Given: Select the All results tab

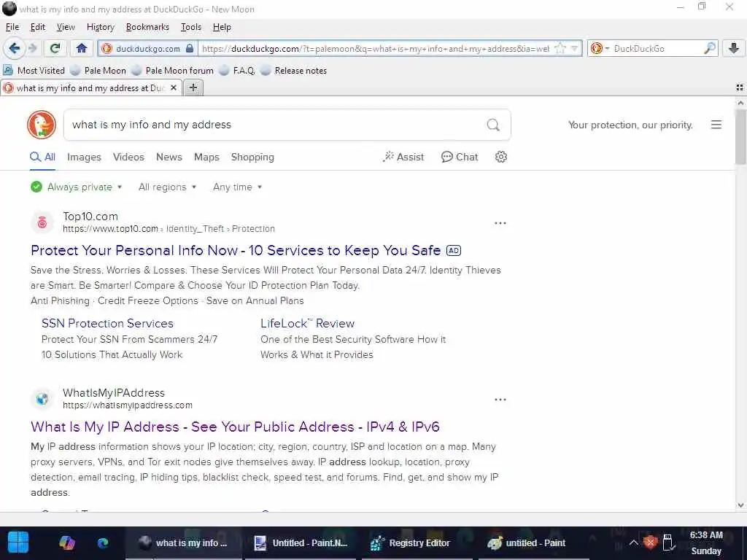Looking at the screenshot, I should coord(42,157).
